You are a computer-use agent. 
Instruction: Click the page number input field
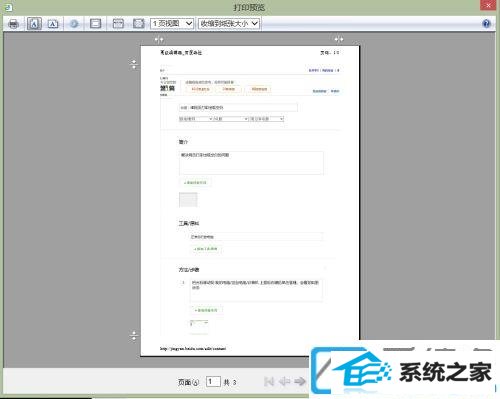coord(213,381)
